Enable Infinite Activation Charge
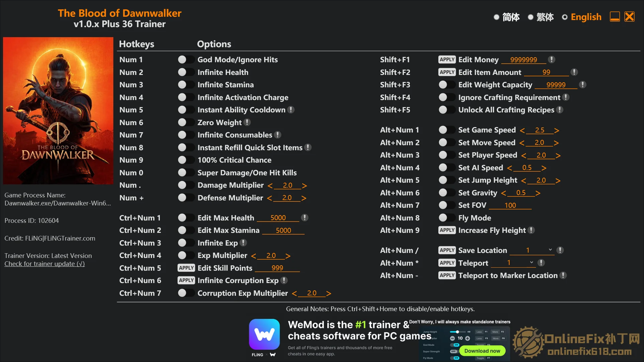The height and width of the screenshot is (362, 644). click(x=186, y=97)
